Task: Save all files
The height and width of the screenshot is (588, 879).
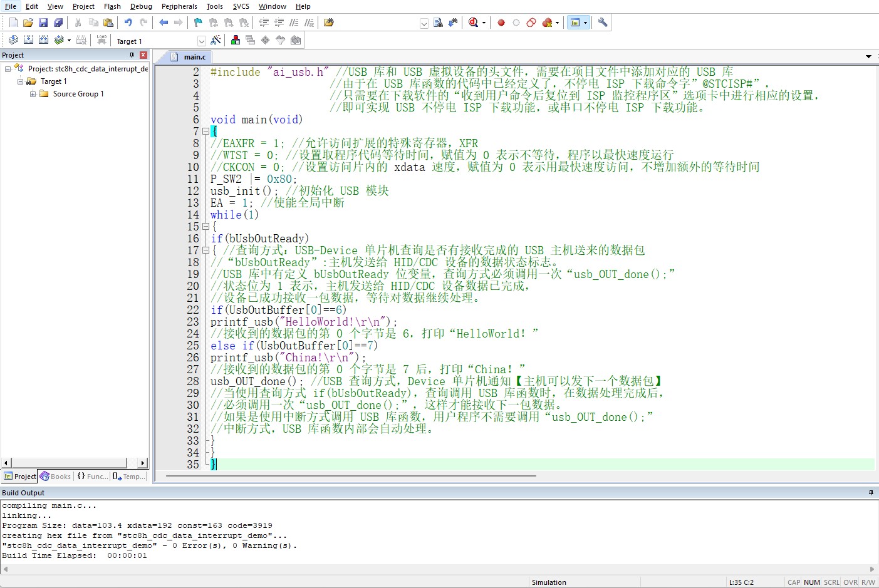Action: [x=58, y=23]
